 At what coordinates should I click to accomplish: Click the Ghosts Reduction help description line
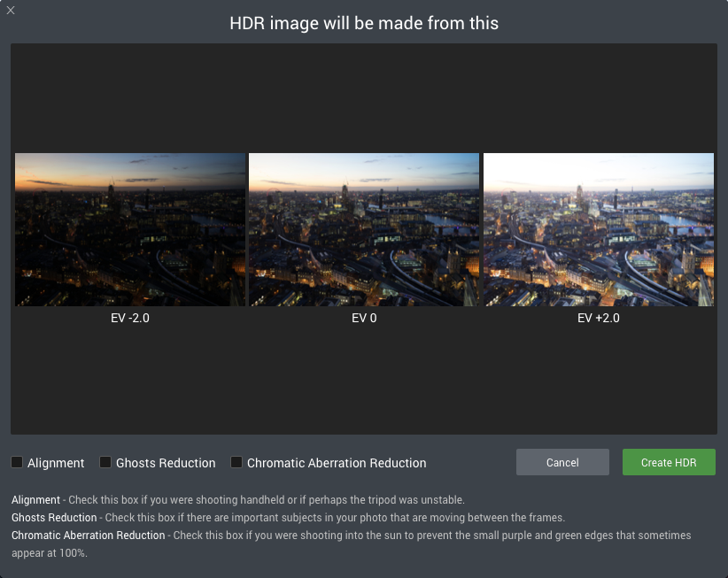pyautogui.click(x=289, y=518)
